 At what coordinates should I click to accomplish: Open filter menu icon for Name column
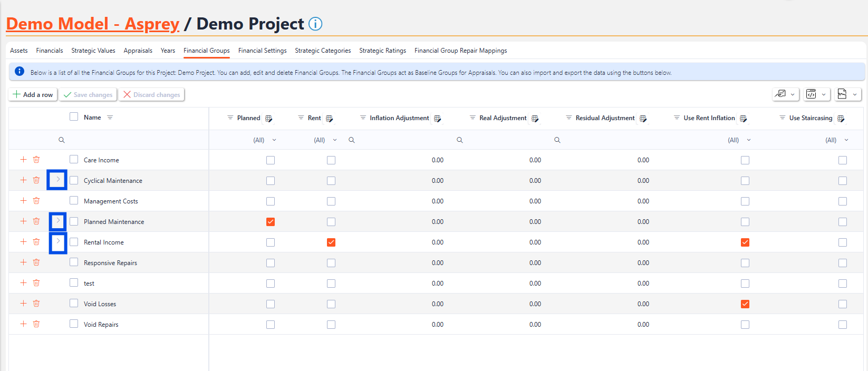tap(110, 118)
